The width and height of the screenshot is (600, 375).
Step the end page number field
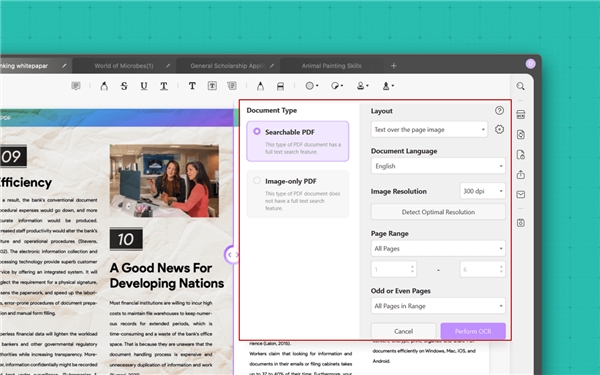tap(501, 269)
